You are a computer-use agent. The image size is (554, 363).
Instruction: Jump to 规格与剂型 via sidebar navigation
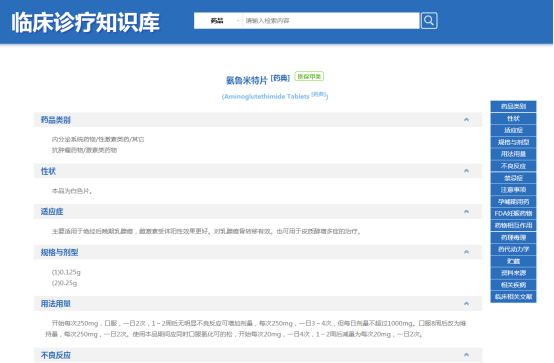pos(513,142)
